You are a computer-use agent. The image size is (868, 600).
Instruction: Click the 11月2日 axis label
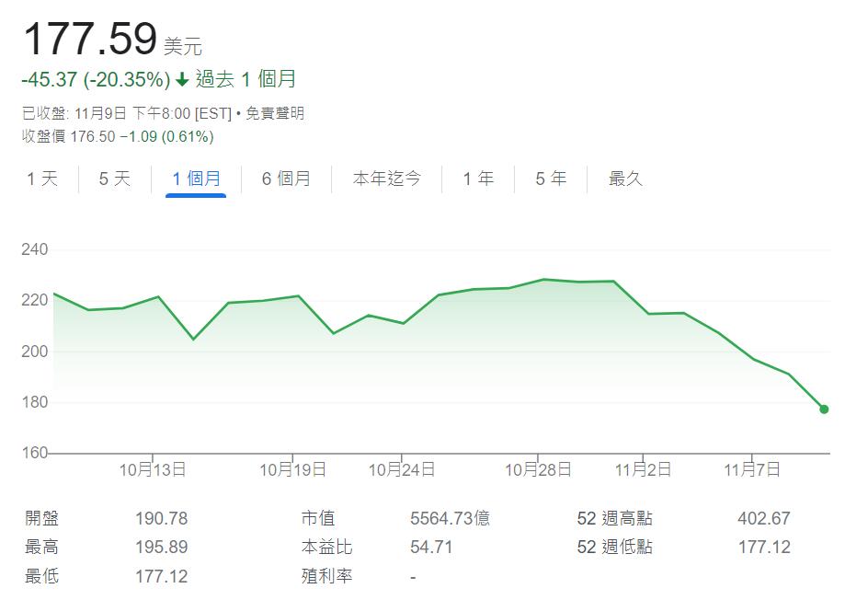(644, 470)
